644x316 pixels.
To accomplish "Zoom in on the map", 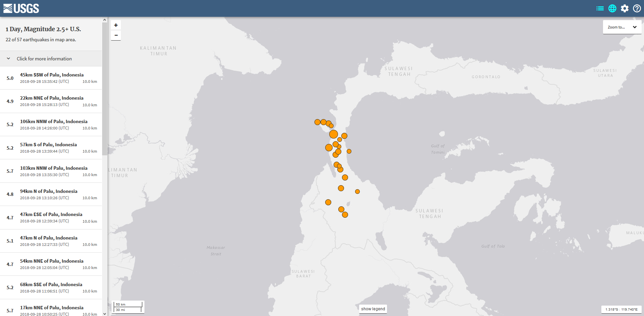I will click(x=116, y=25).
